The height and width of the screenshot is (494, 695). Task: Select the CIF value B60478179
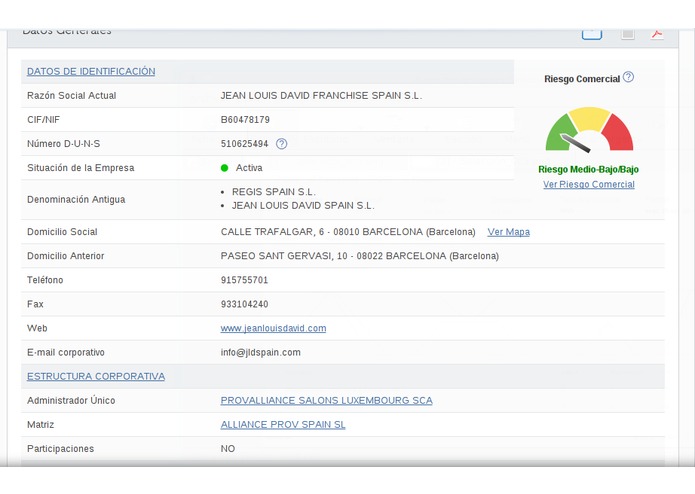245,120
